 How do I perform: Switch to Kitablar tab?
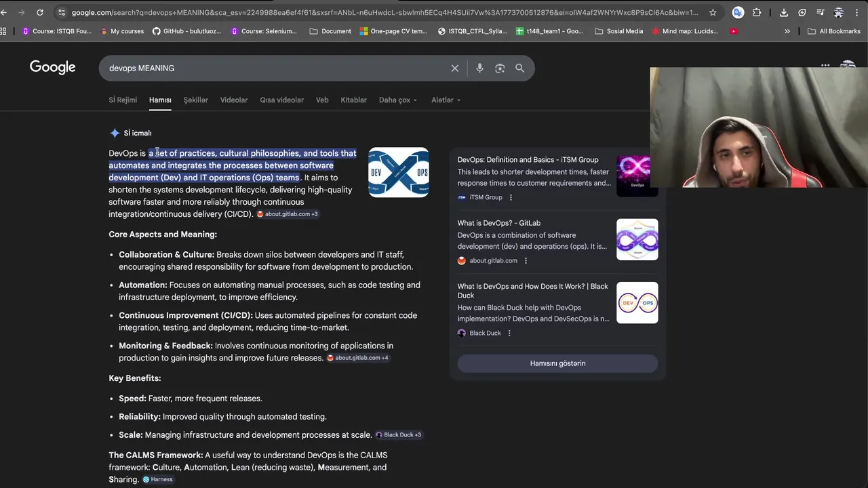coord(353,100)
